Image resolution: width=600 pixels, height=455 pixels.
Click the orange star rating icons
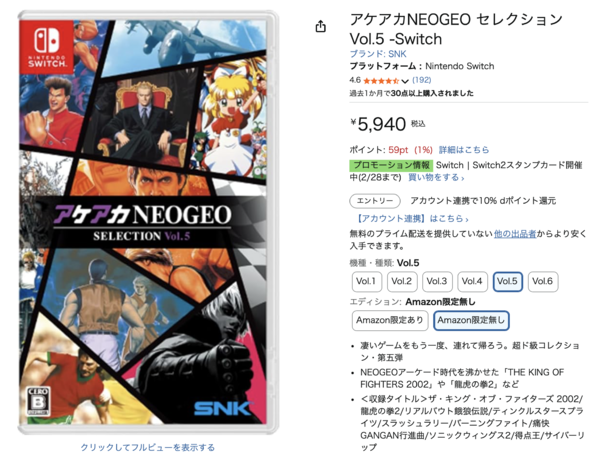(x=381, y=81)
